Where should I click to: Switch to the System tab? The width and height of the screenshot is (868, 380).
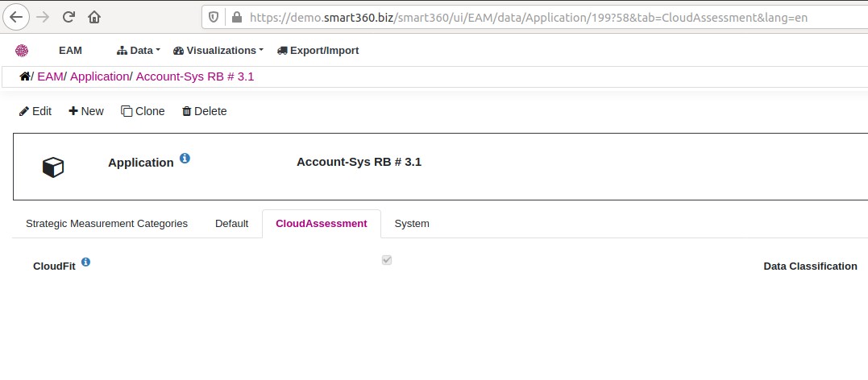click(x=412, y=224)
